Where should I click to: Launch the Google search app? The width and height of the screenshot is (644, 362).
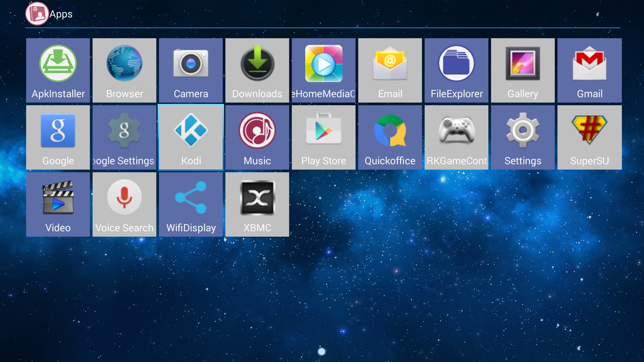coord(58,137)
